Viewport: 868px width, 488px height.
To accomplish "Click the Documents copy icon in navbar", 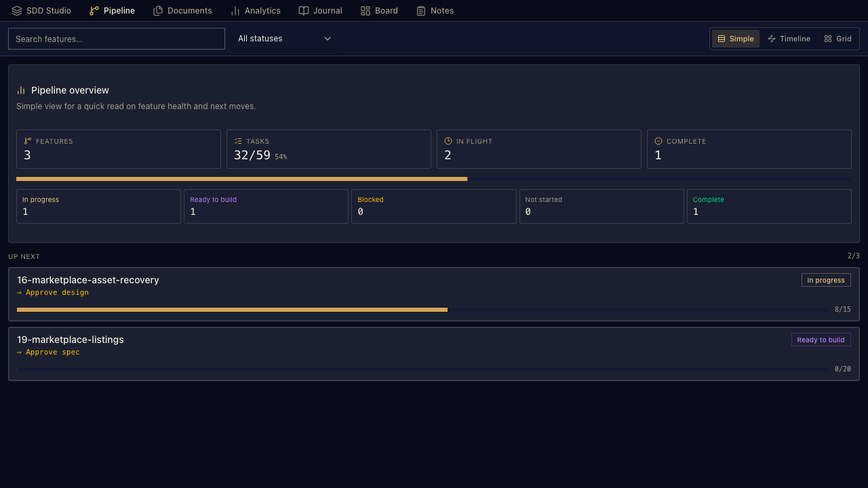I will (158, 11).
